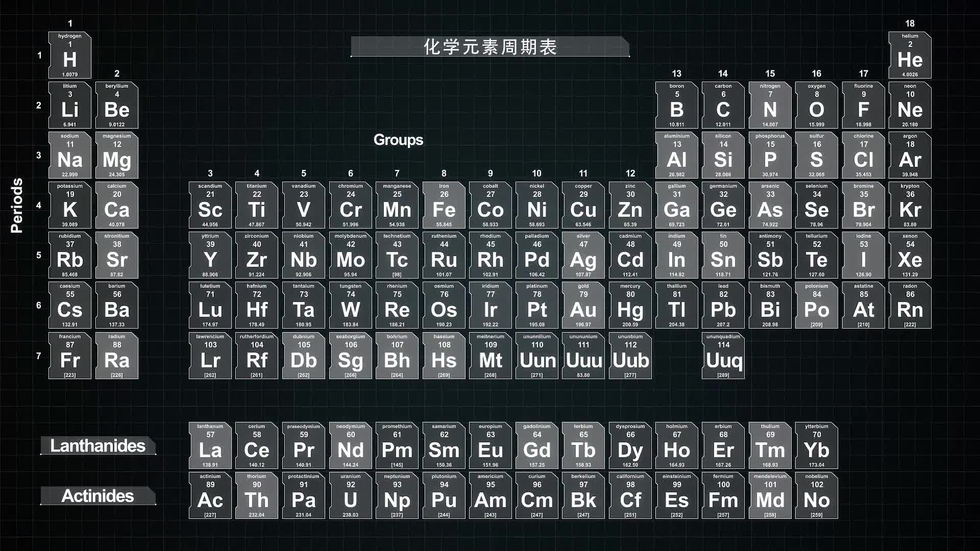
Task: Select the Tungsten (W) element tile
Action: coord(350,305)
